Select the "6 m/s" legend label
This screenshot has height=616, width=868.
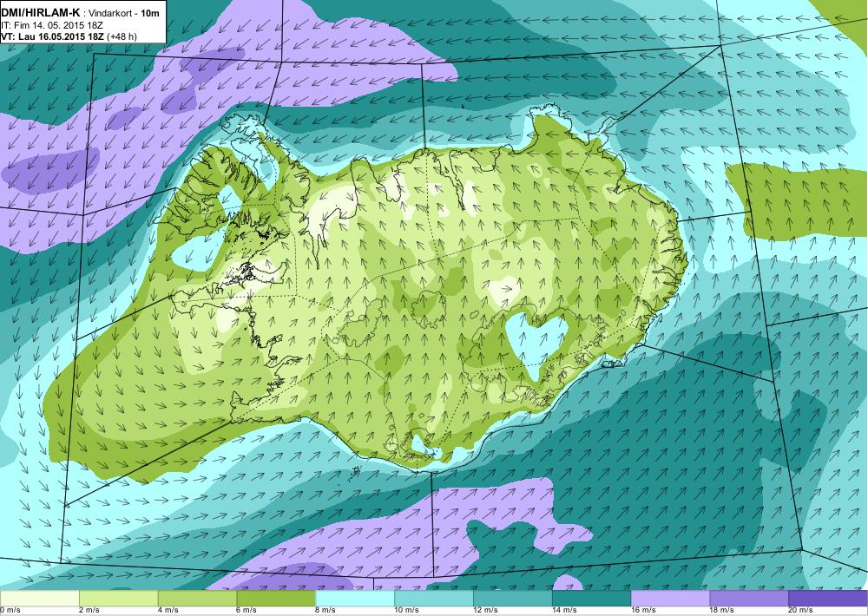[247, 611]
